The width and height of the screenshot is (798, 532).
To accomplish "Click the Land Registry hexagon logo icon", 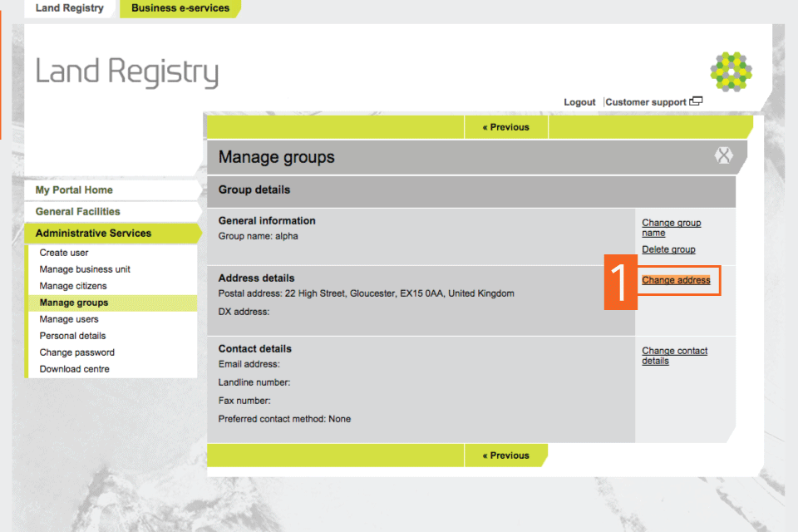I will coord(731,71).
